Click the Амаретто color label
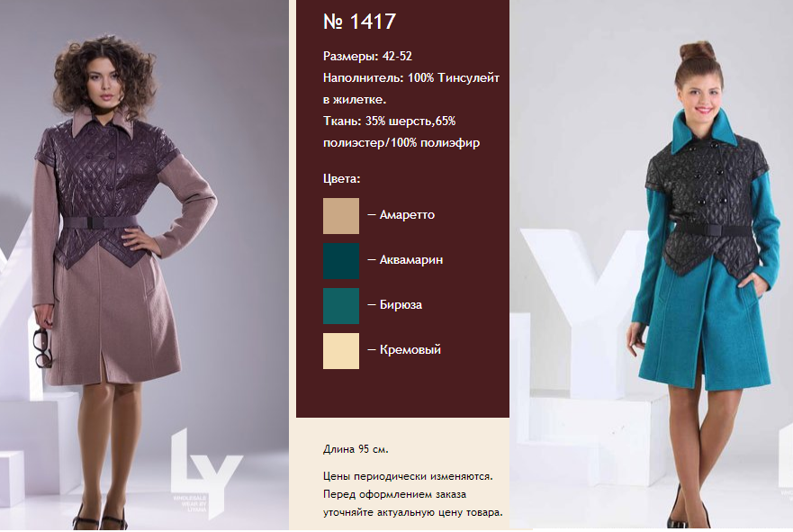 [407, 215]
